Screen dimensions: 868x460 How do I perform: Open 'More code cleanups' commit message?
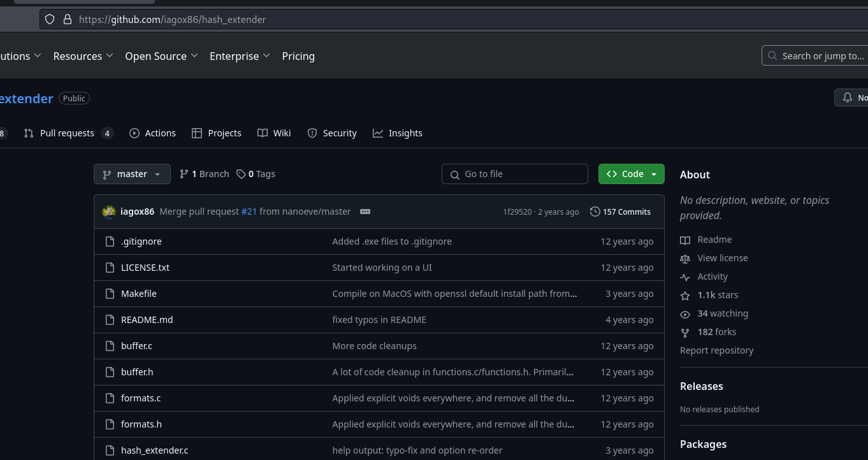tap(375, 346)
